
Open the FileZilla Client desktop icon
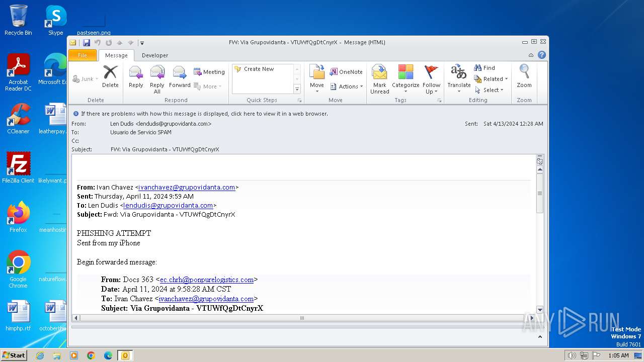[18, 168]
